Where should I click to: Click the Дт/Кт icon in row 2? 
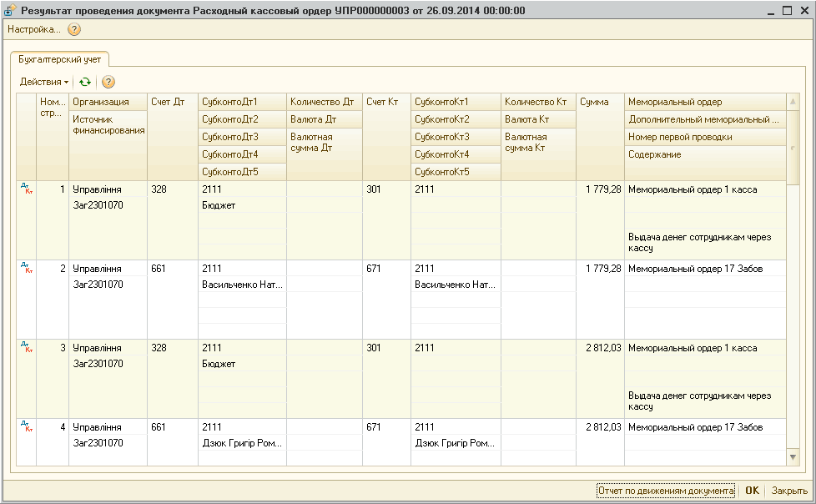pos(26,268)
